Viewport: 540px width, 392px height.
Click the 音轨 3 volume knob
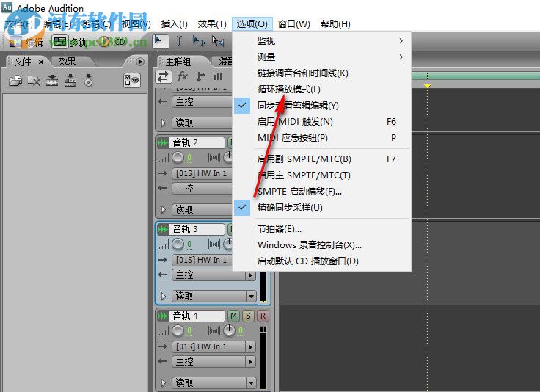[178, 244]
